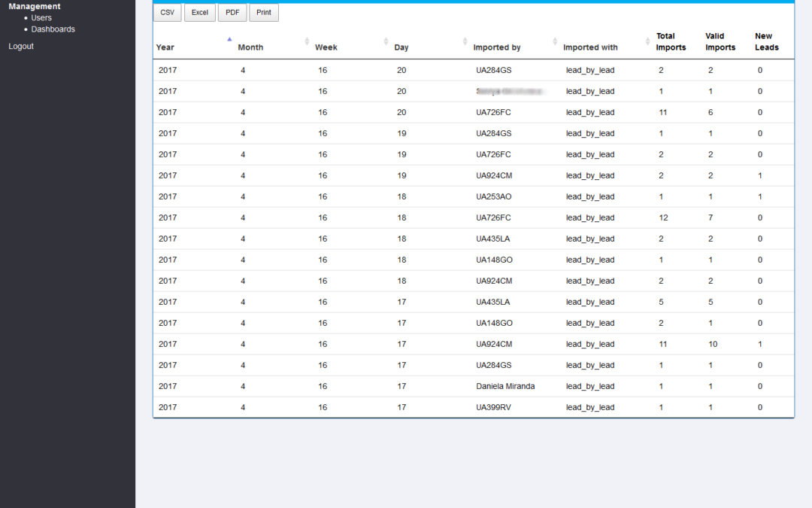The height and width of the screenshot is (508, 812).
Task: Select the Management menu heading
Action: (x=35, y=7)
